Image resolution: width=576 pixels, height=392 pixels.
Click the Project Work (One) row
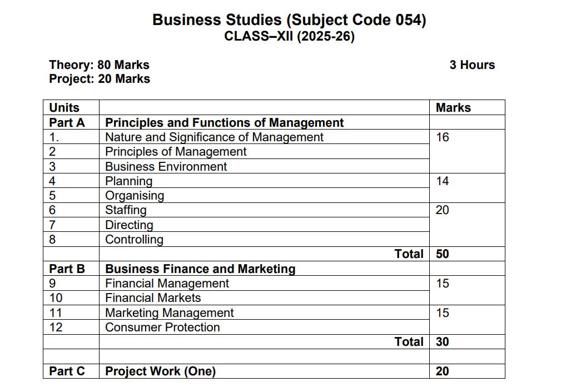coord(160,371)
